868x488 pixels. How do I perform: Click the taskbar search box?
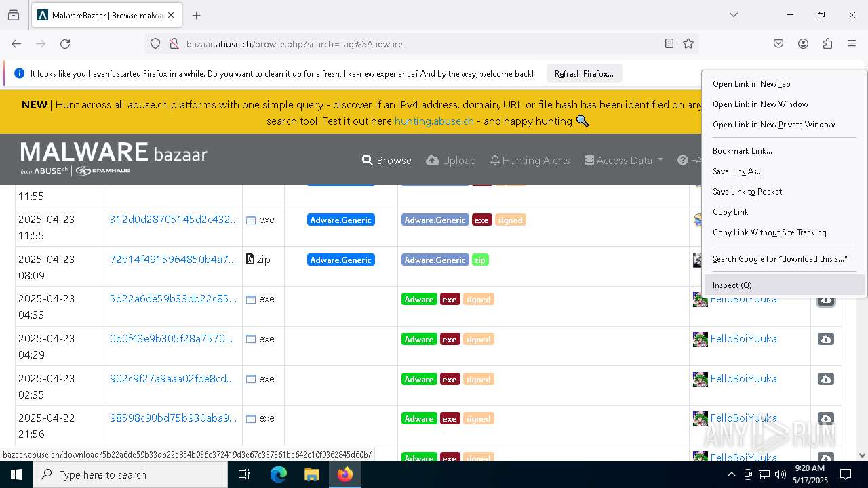[x=130, y=474]
